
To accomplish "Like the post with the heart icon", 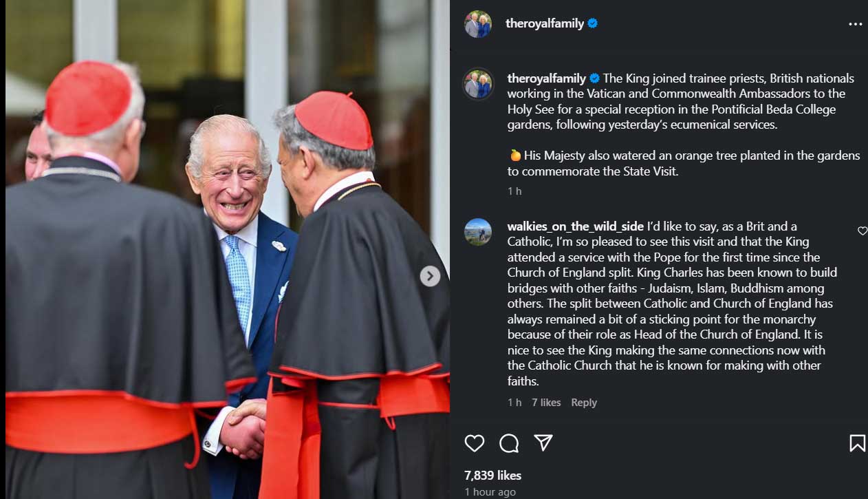I will (475, 443).
